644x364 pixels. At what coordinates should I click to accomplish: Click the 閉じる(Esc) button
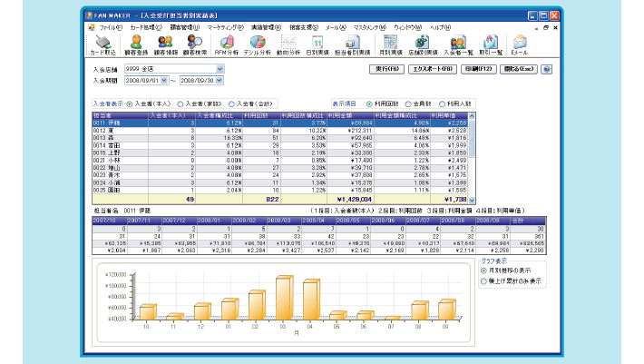click(519, 69)
